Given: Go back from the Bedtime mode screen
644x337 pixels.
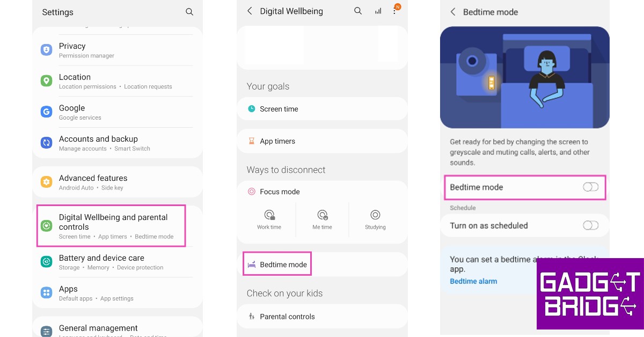Looking at the screenshot, I should point(453,12).
